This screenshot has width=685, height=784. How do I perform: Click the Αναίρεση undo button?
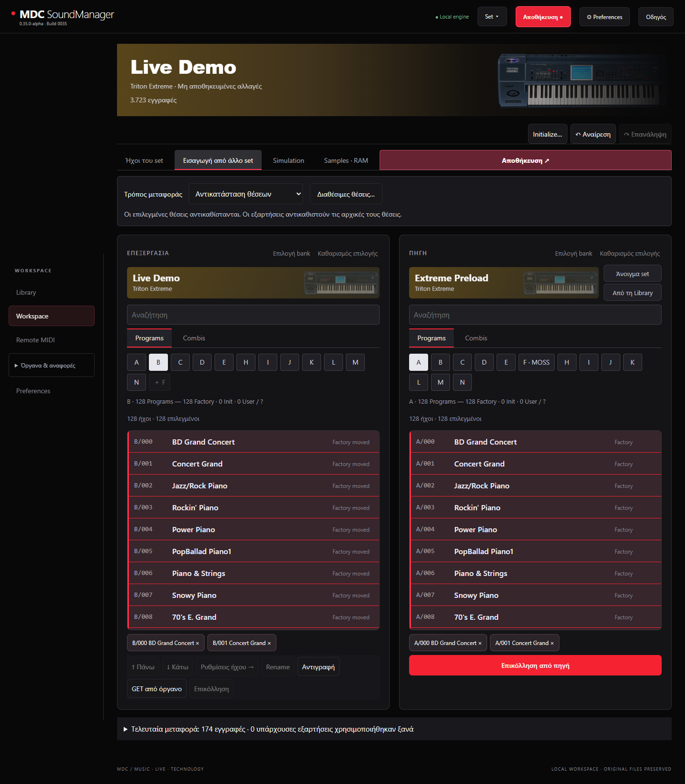(x=593, y=134)
